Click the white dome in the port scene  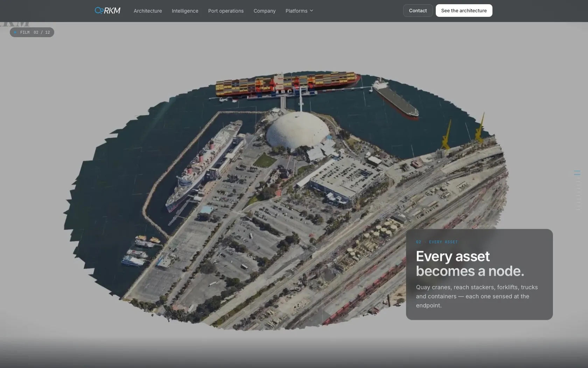[298, 130]
